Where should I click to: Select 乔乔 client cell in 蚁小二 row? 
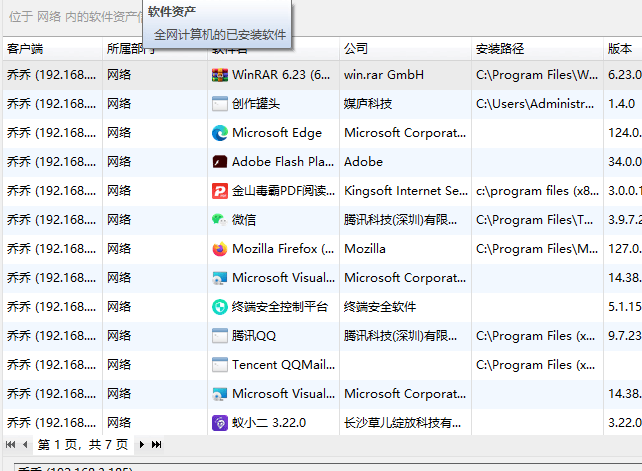(x=52, y=423)
